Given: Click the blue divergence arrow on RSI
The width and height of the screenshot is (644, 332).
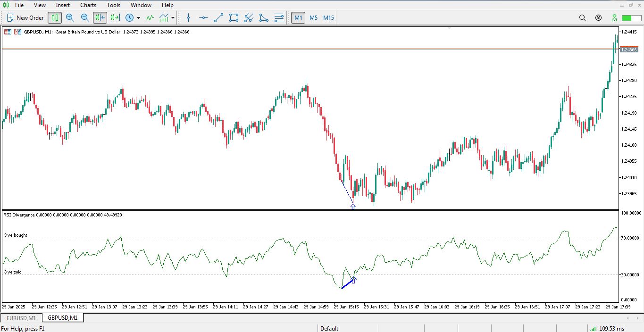Looking at the screenshot, I should coord(353,280).
